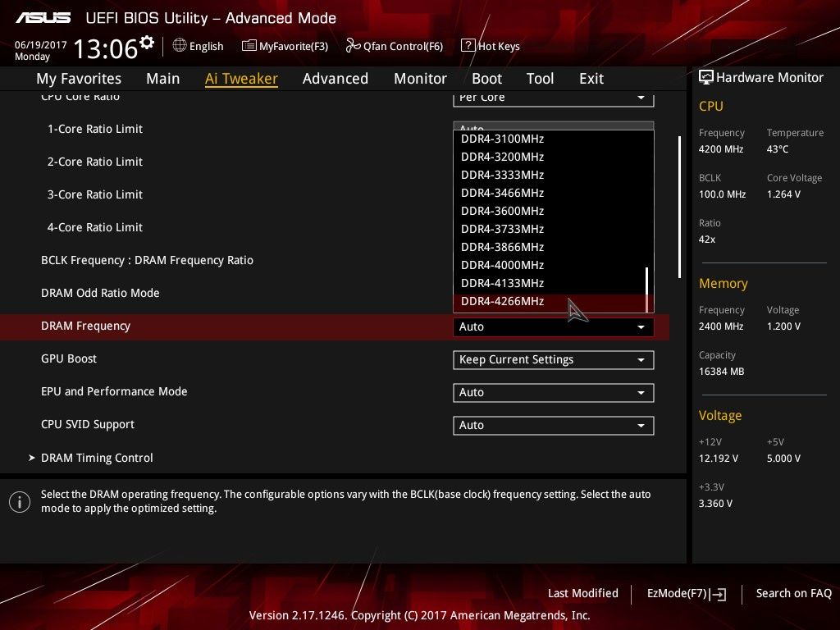Choose DDR4-3200MHz from the list

550,157
